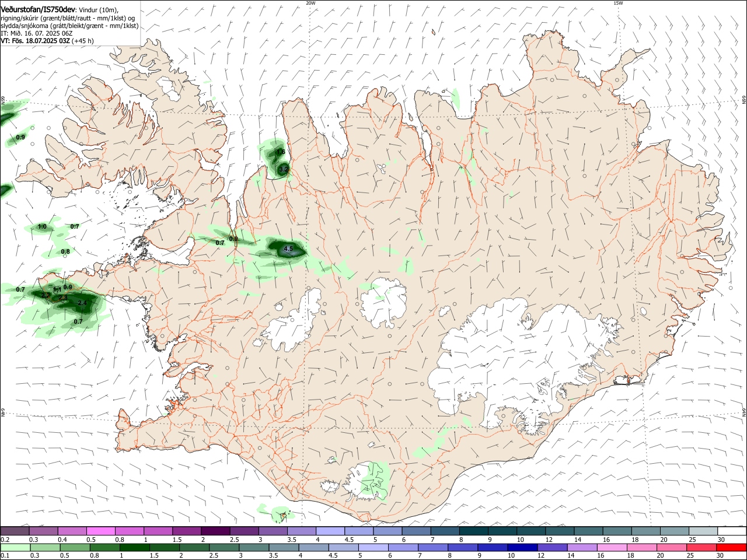Click the 0.8 precipitation value on the map

65,251
